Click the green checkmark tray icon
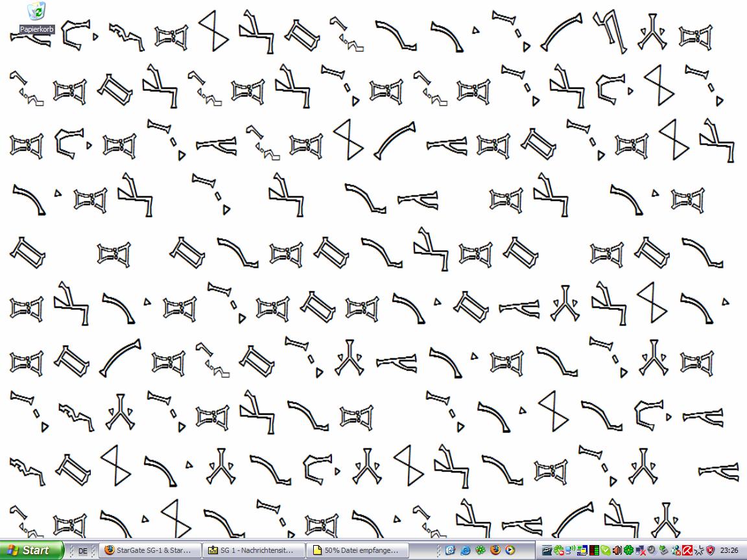Screen dimensions: 747x560 pyautogui.click(x=606, y=550)
